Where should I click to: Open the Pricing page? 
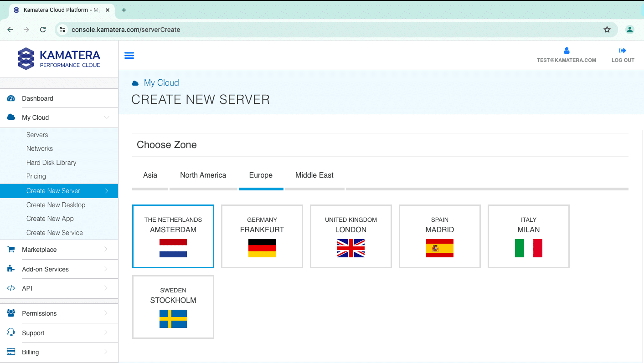click(36, 176)
